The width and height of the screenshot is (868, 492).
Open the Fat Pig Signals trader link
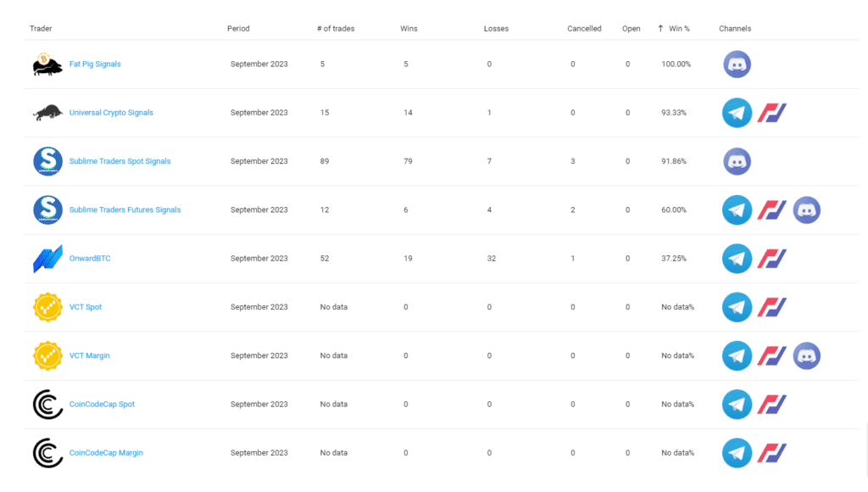click(95, 64)
